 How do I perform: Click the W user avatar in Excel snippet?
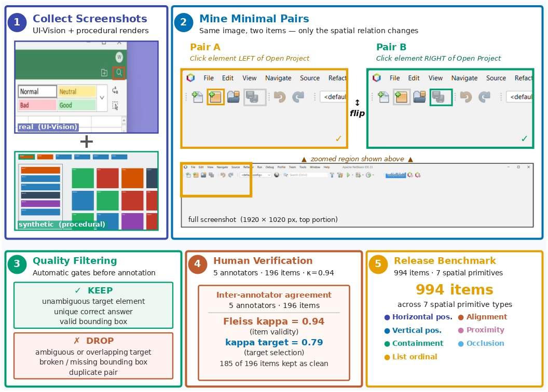click(119, 57)
